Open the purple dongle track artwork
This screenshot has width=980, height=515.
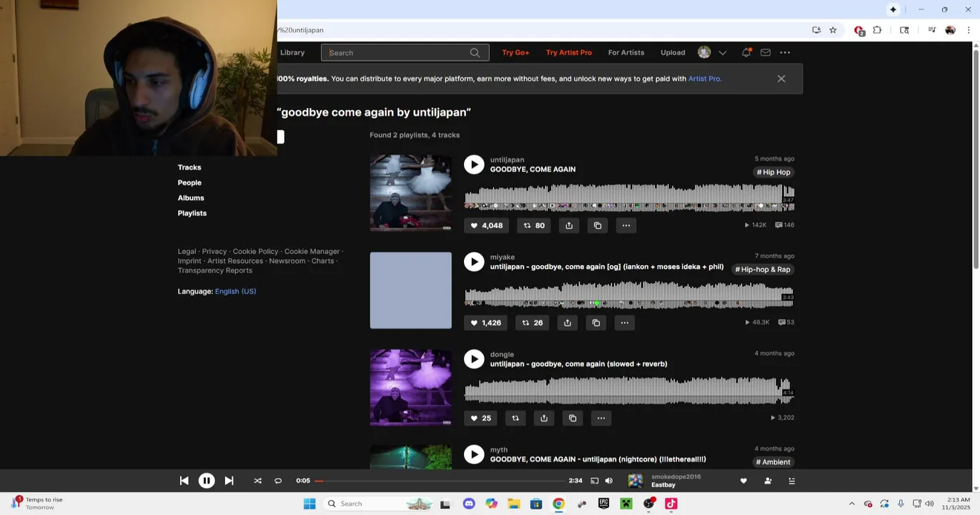[x=410, y=388]
